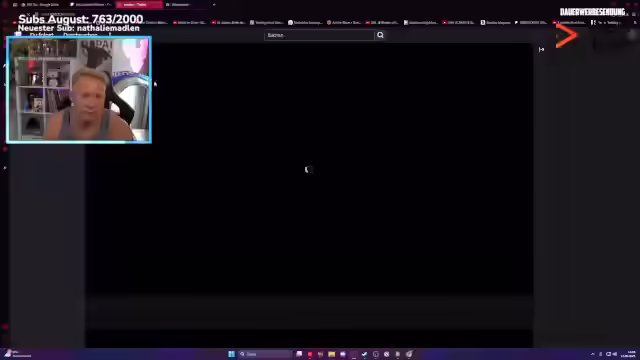Open File Explorer from the taskbar
Viewport: 640px width, 360px height.
[331, 354]
